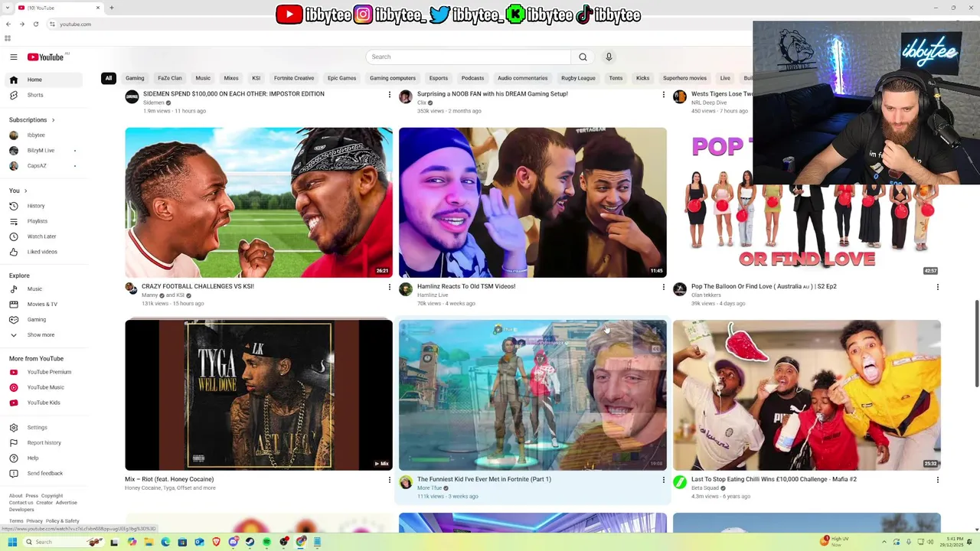The height and width of the screenshot is (551, 980).
Task: Expand Subscriptions section
Action: pyautogui.click(x=31, y=120)
